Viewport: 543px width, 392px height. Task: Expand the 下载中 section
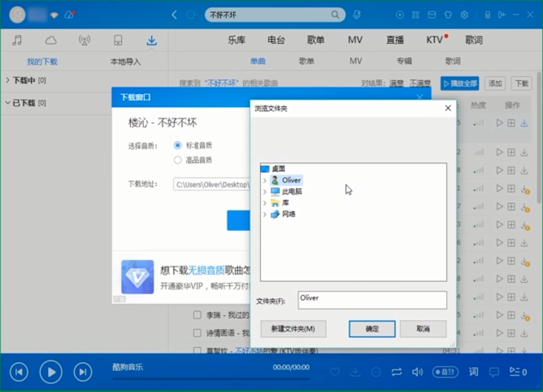click(8, 80)
